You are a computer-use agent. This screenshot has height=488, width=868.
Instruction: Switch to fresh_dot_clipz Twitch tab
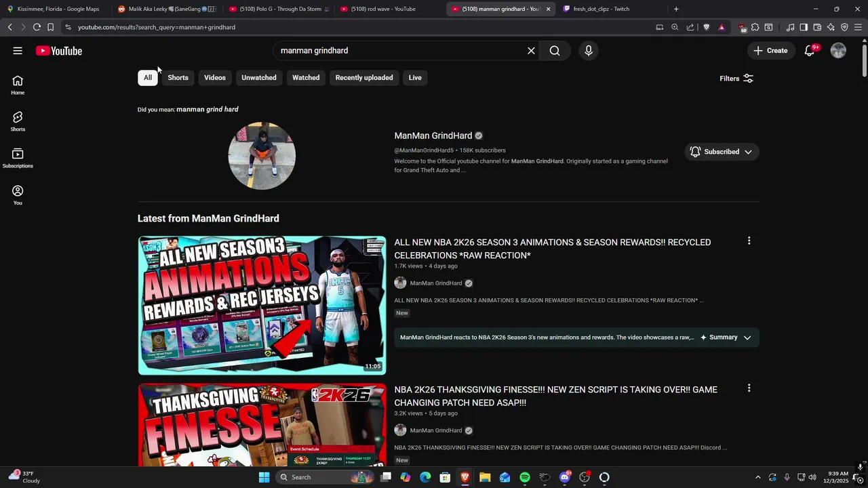point(601,9)
